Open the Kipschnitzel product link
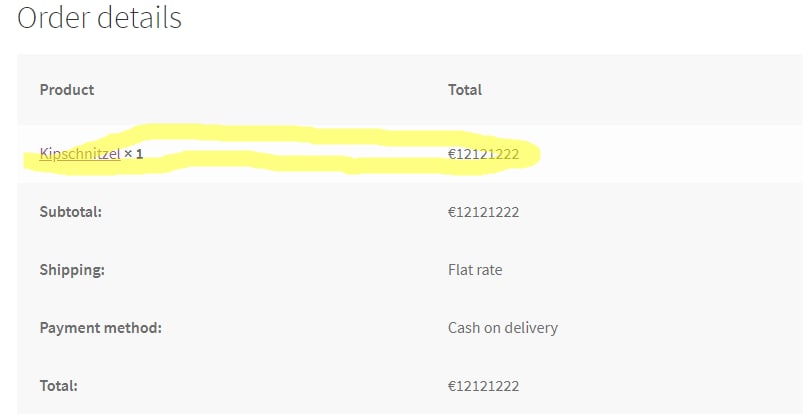This screenshot has width=812, height=414. pyautogui.click(x=79, y=154)
